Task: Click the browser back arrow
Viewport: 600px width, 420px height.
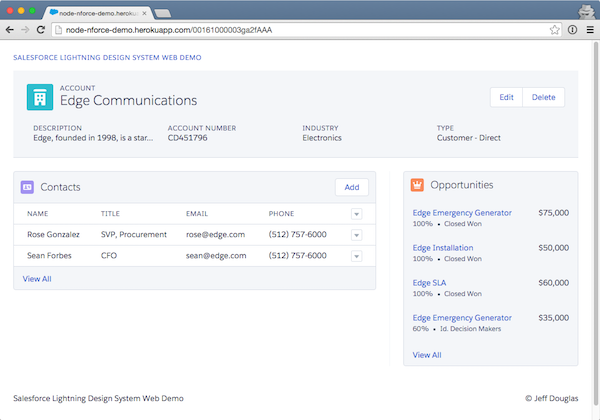Action: (10, 30)
